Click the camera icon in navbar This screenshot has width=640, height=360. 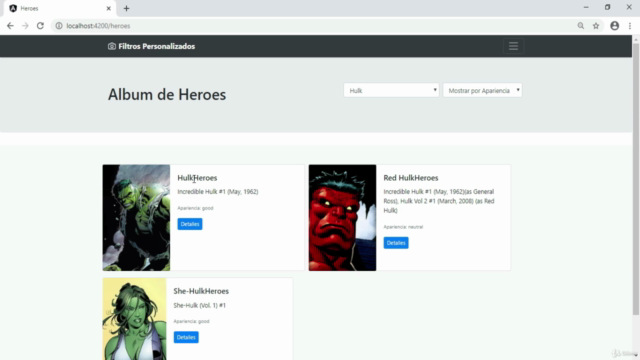[111, 46]
